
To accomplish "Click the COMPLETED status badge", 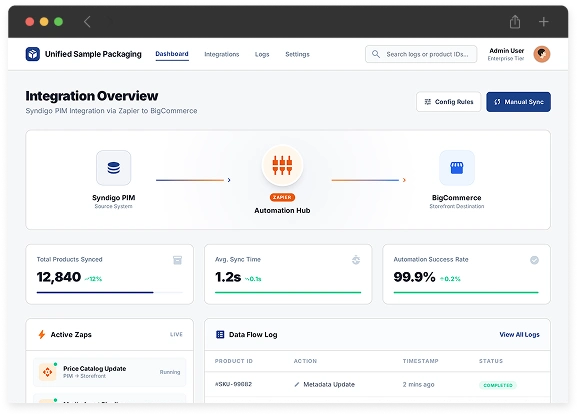I will pos(498,385).
